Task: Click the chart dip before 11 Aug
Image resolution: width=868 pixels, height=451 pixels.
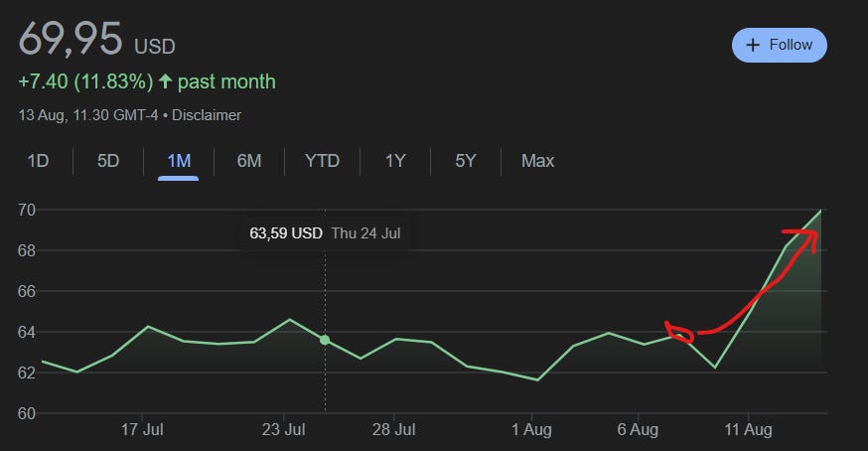Action: click(x=715, y=368)
